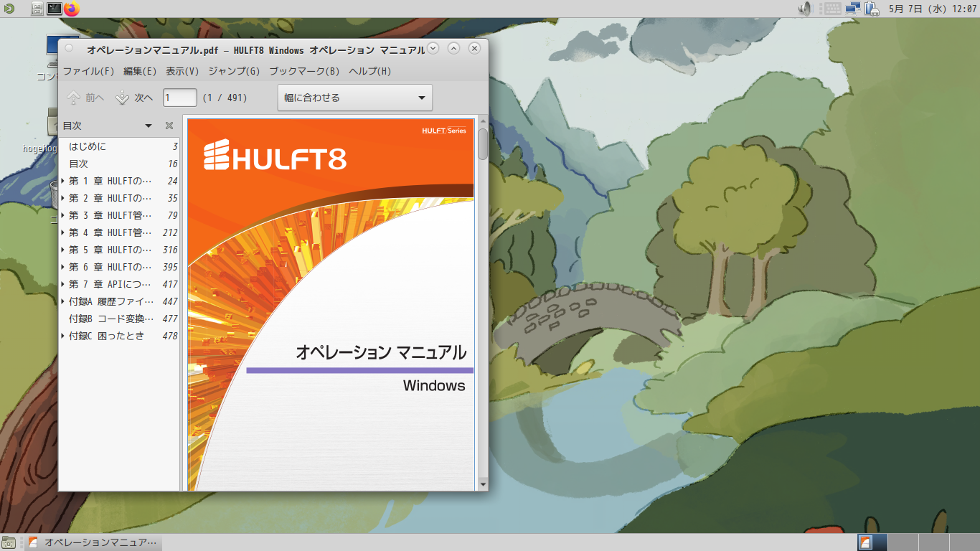980x551 pixels.
Task: Expand the 第 6 章 outline entry
Action: tap(63, 267)
